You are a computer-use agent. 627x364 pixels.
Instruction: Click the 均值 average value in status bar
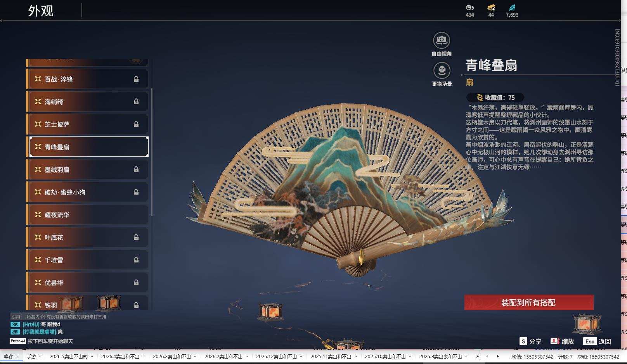[x=532, y=357]
